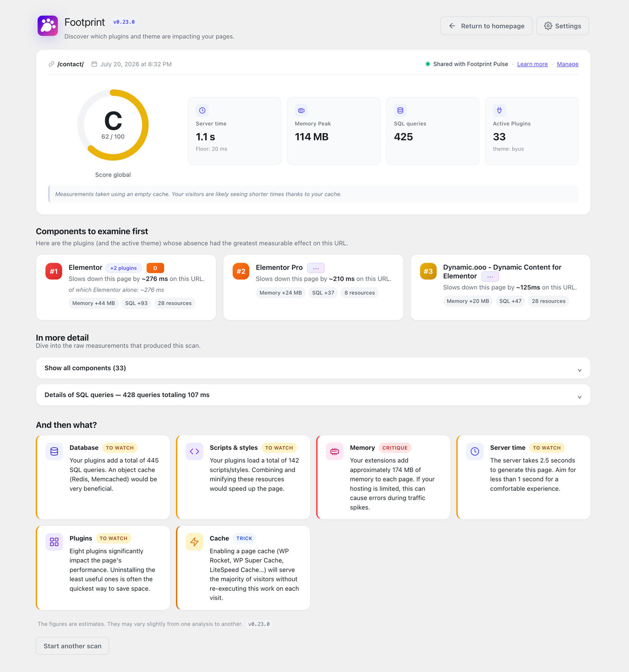Open the ellipsis badge on Dynamic.ooo card
629x672 pixels.
(490, 277)
